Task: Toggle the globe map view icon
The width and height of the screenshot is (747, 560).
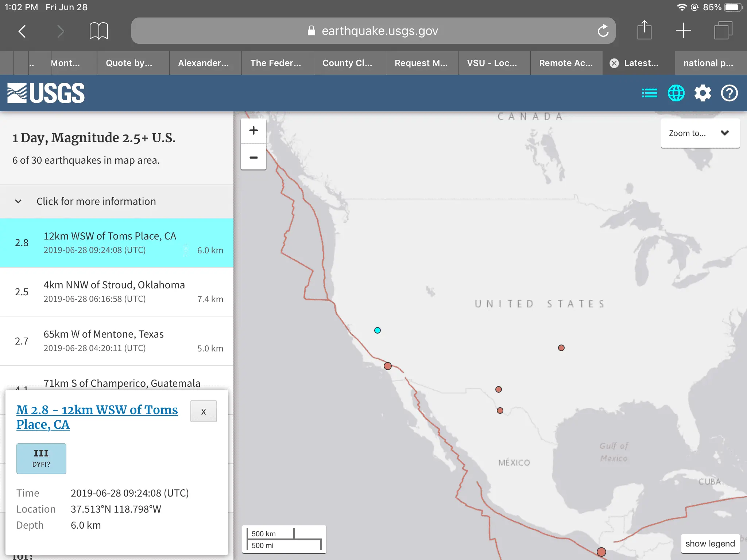Action: click(676, 93)
